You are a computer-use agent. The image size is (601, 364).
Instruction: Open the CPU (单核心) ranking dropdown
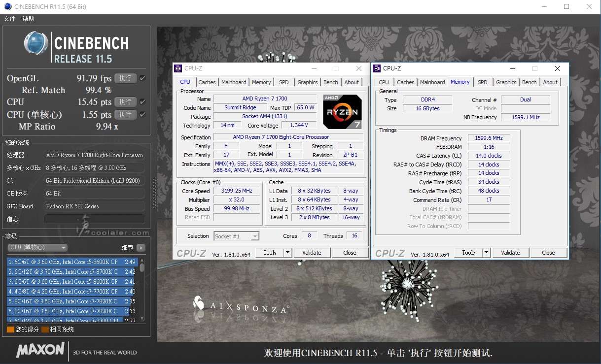[38, 247]
